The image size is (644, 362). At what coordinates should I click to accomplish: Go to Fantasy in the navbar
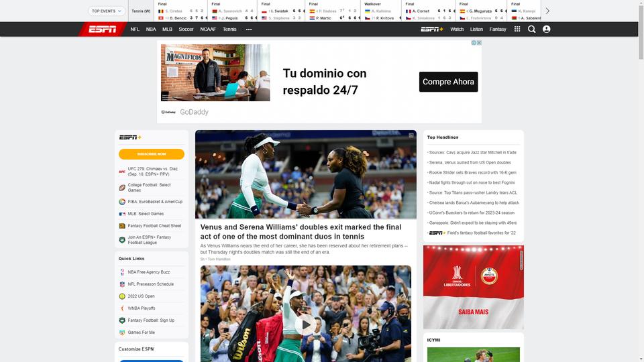(498, 29)
